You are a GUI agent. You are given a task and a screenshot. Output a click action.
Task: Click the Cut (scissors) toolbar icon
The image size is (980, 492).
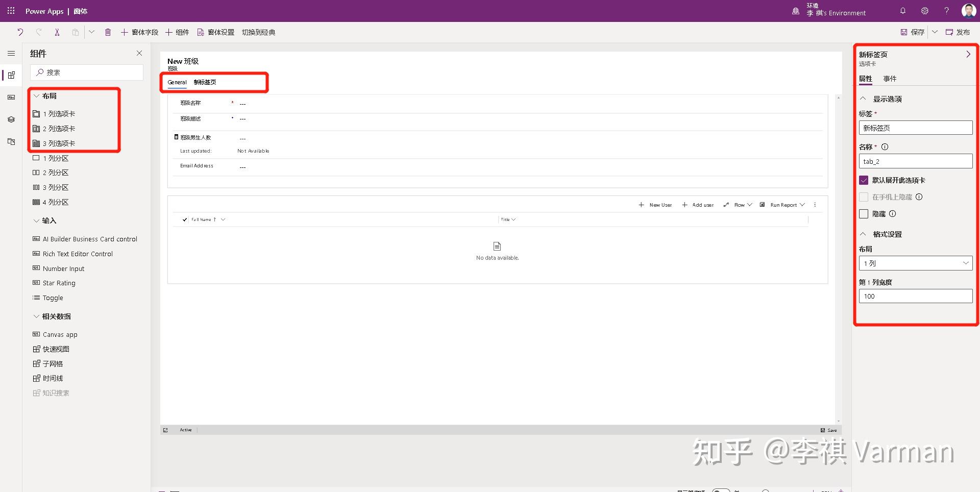57,32
